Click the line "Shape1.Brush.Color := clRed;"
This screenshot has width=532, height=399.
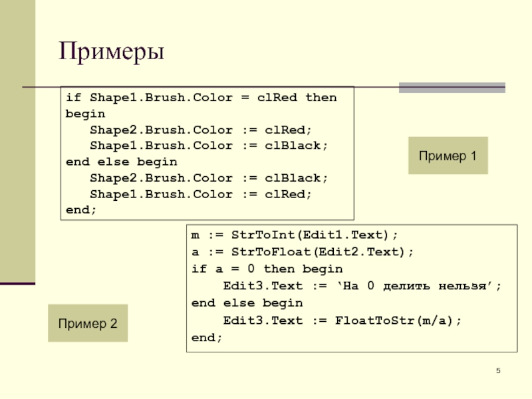coord(200,194)
